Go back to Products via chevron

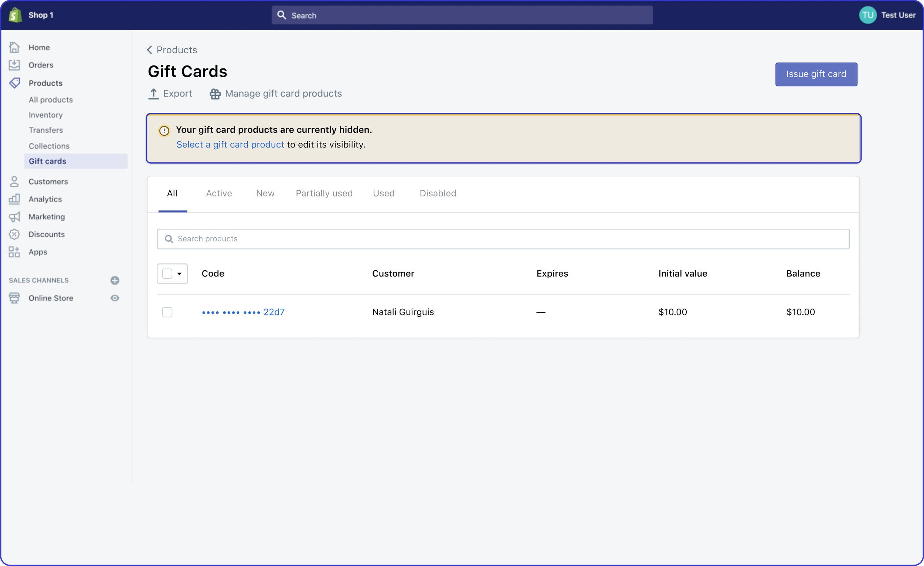pyautogui.click(x=150, y=50)
